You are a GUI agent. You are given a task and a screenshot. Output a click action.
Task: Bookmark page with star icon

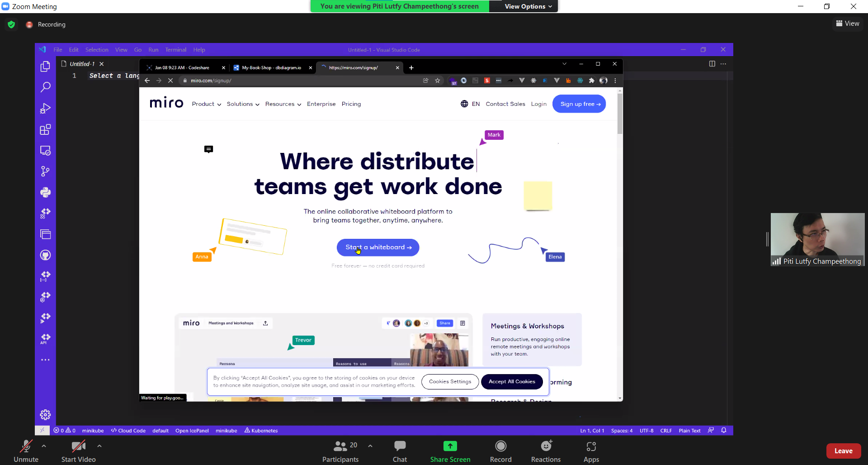pyautogui.click(x=437, y=81)
